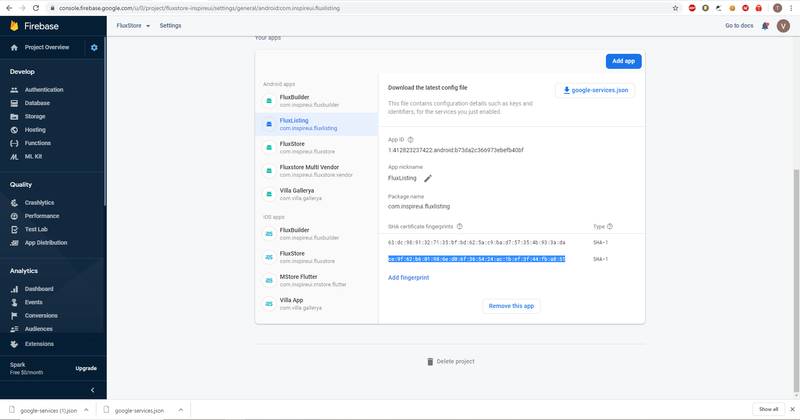Edit app nickname pencil icon
This screenshot has width=800, height=420.
[428, 178]
